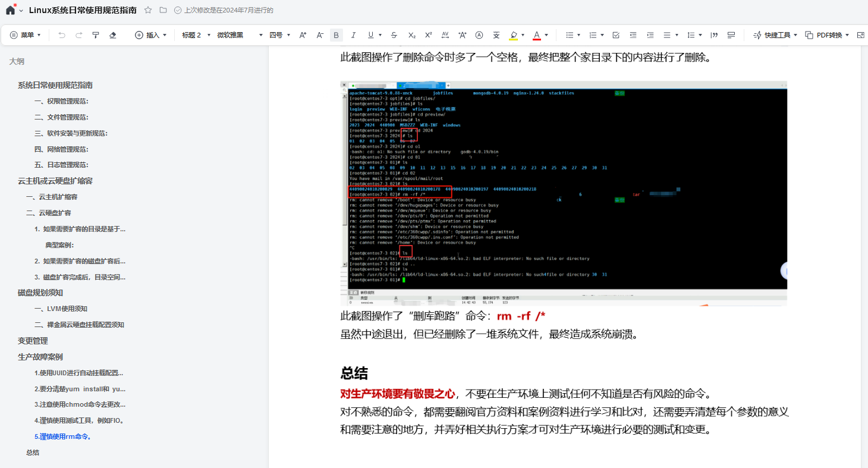Click the subscript icon

pyautogui.click(x=411, y=35)
